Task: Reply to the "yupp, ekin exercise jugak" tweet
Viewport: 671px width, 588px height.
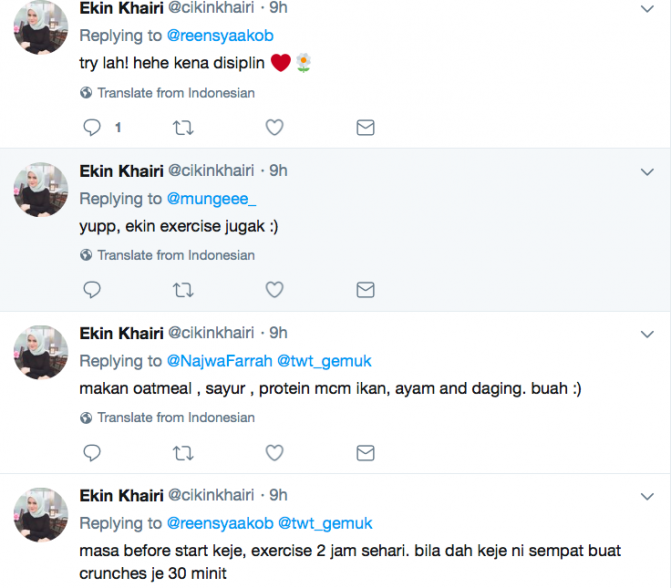Action: (x=92, y=290)
